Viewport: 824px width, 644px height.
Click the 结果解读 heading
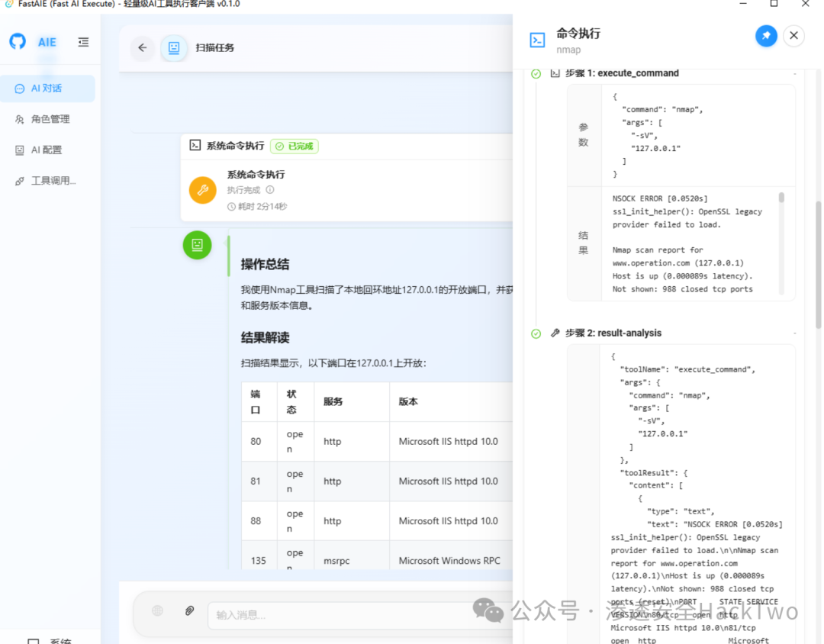(265, 337)
